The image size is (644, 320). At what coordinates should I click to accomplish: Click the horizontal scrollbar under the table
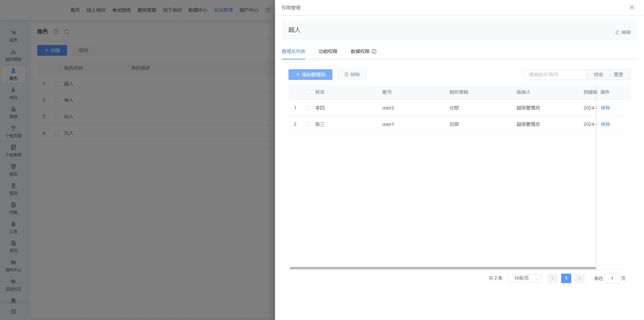pyautogui.click(x=443, y=268)
